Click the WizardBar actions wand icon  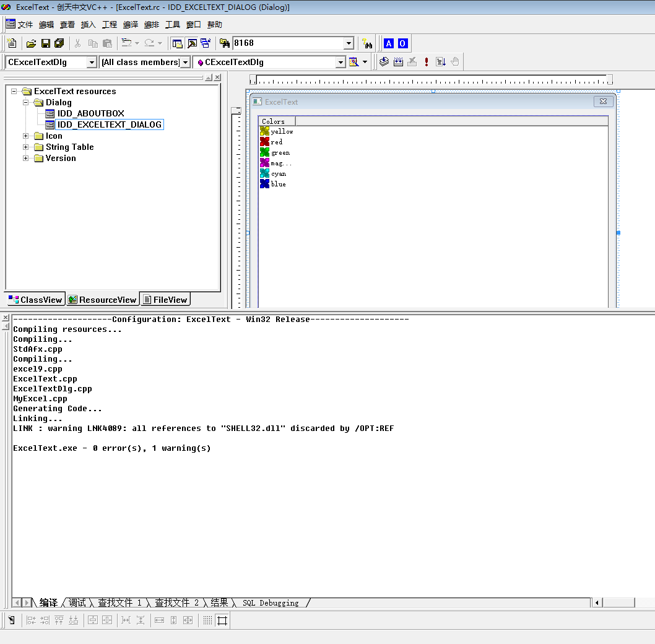pyautogui.click(x=354, y=62)
